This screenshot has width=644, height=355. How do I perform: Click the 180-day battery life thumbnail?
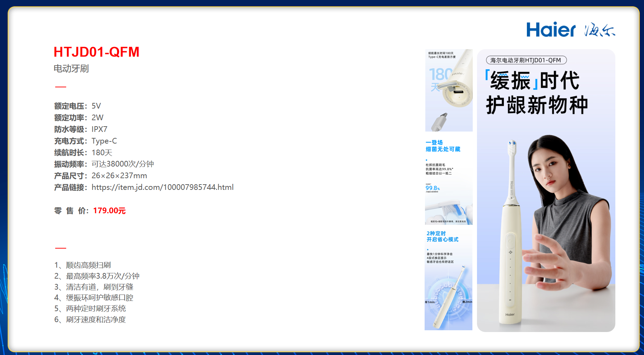pos(449,91)
